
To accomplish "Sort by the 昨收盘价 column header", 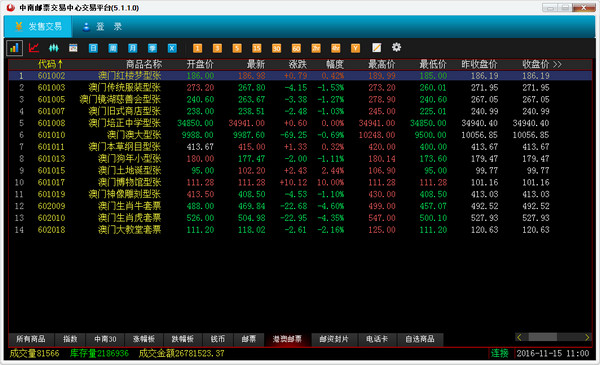I will (479, 64).
